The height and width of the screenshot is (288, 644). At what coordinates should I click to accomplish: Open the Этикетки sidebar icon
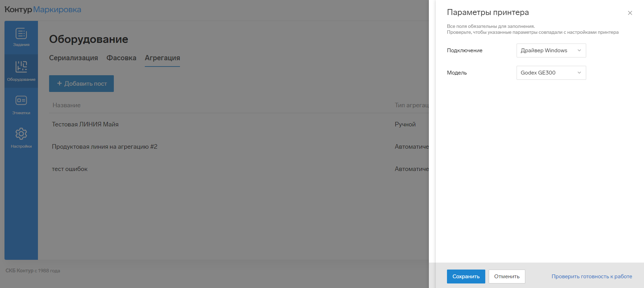pos(21,101)
